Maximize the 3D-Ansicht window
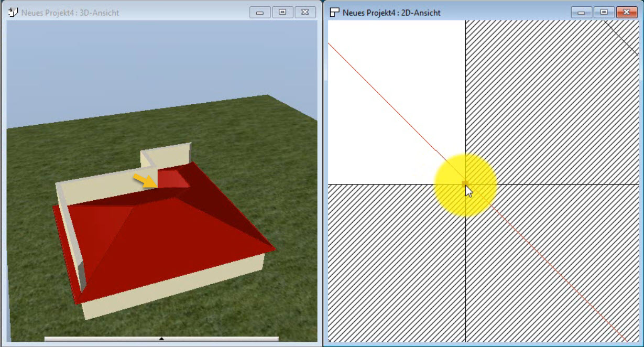 tap(282, 12)
